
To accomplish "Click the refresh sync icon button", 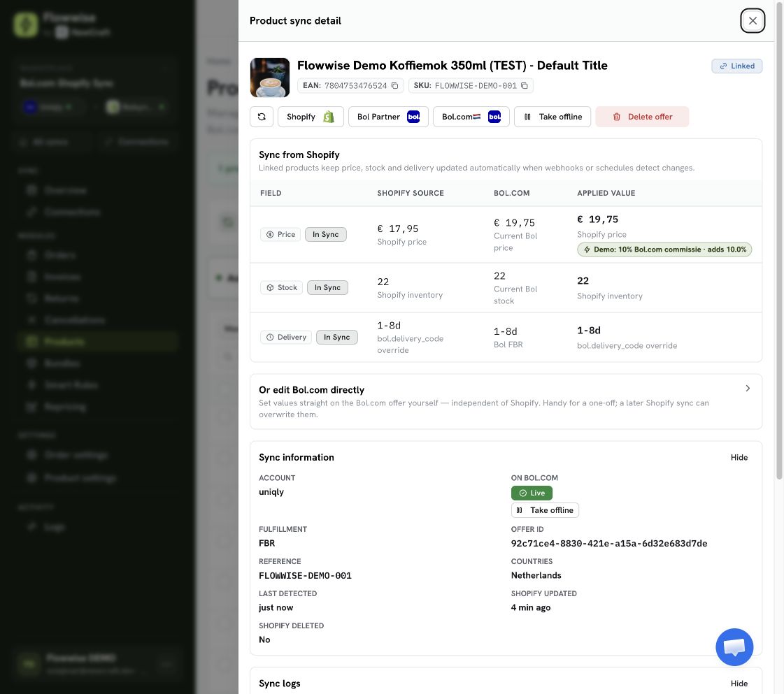I will click(262, 117).
